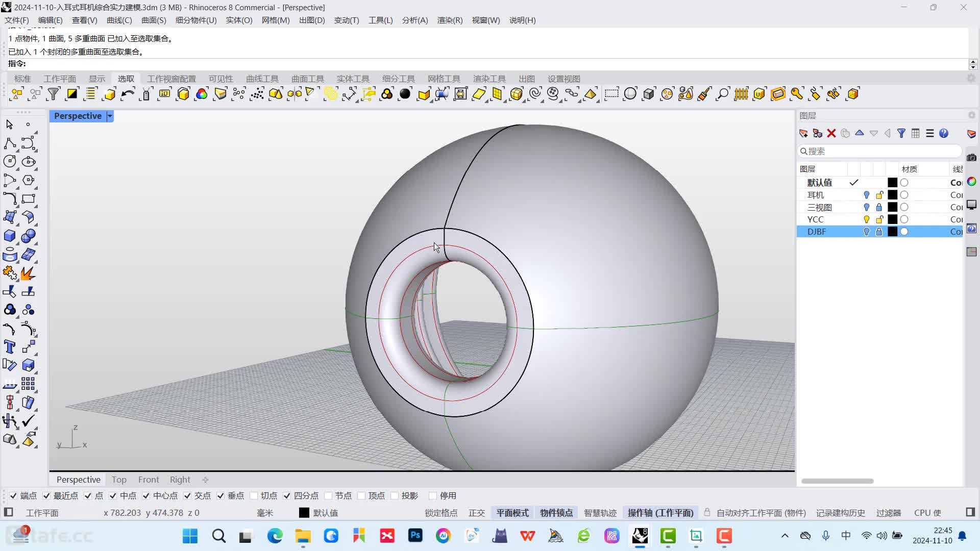Click layer panel filter funnel icon

click(901, 133)
